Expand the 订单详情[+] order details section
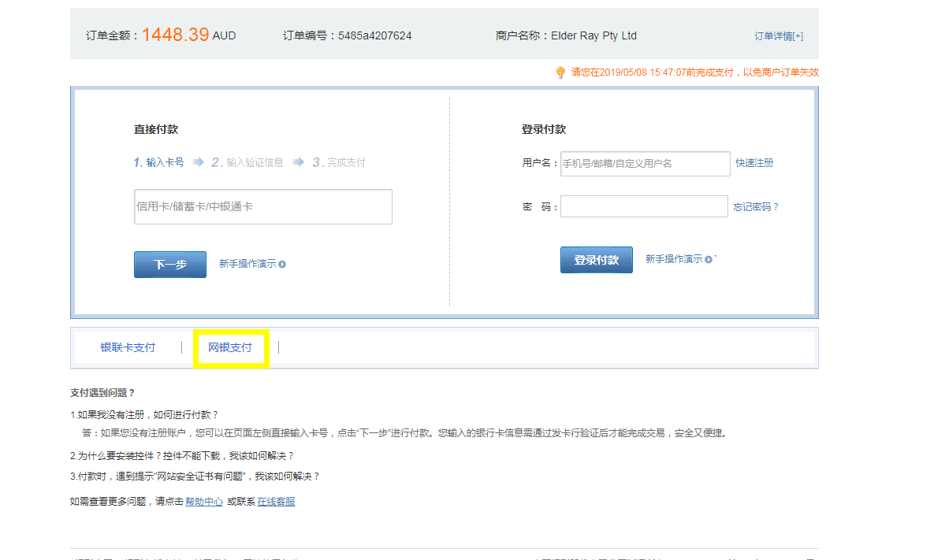Viewport: 930px width, 560px height. [778, 35]
